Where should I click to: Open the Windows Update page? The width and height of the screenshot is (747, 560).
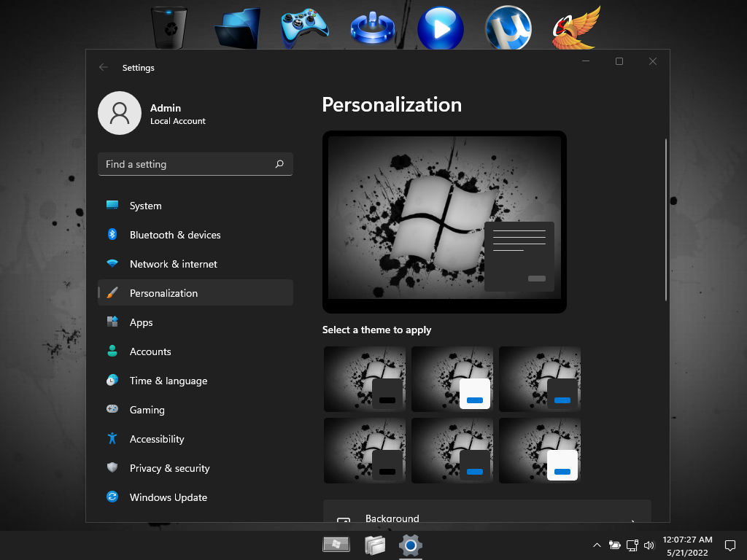tap(196, 497)
